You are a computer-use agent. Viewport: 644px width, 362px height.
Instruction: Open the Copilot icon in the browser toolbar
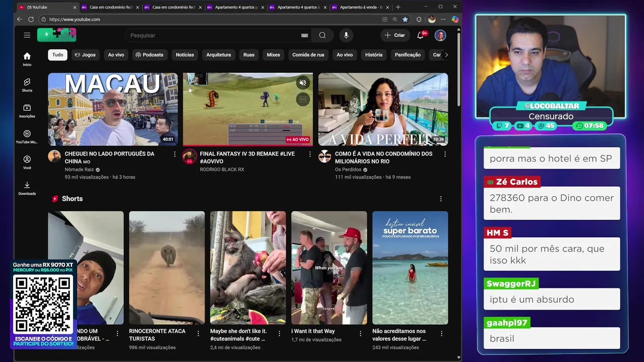[x=455, y=19]
